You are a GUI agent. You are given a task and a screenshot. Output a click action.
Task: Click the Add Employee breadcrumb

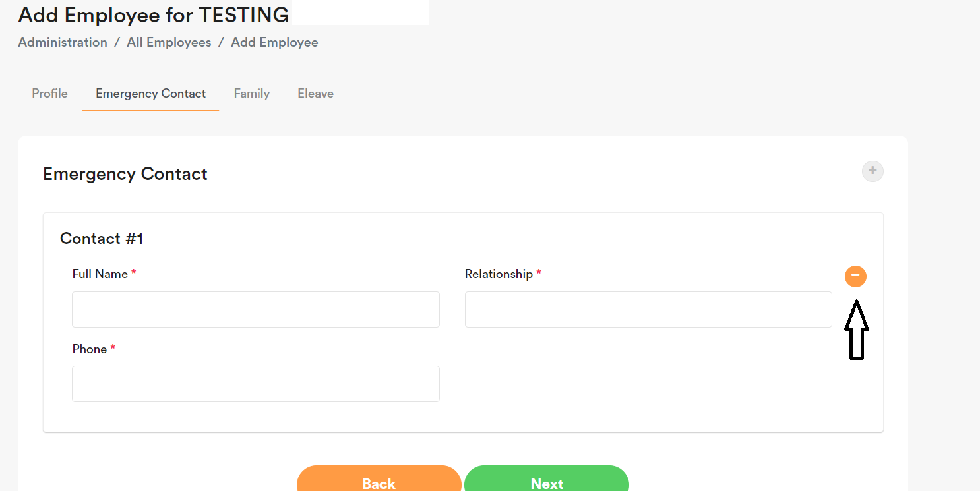coord(274,42)
